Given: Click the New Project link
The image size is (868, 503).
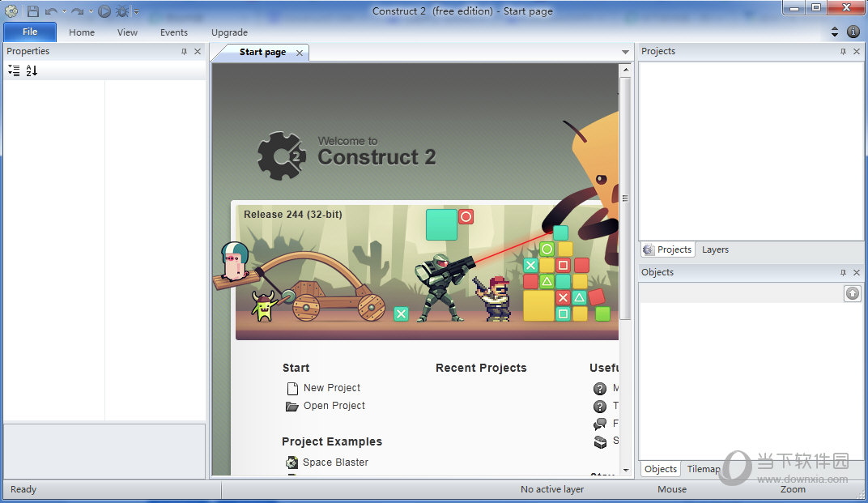Looking at the screenshot, I should [x=332, y=388].
